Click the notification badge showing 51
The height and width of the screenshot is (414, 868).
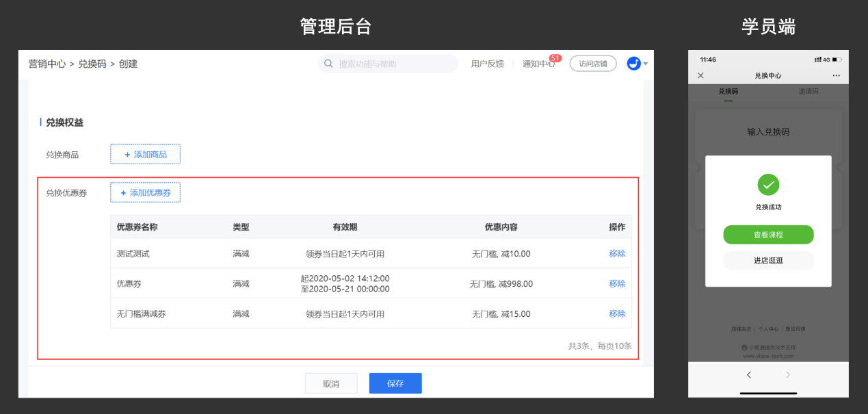click(555, 58)
